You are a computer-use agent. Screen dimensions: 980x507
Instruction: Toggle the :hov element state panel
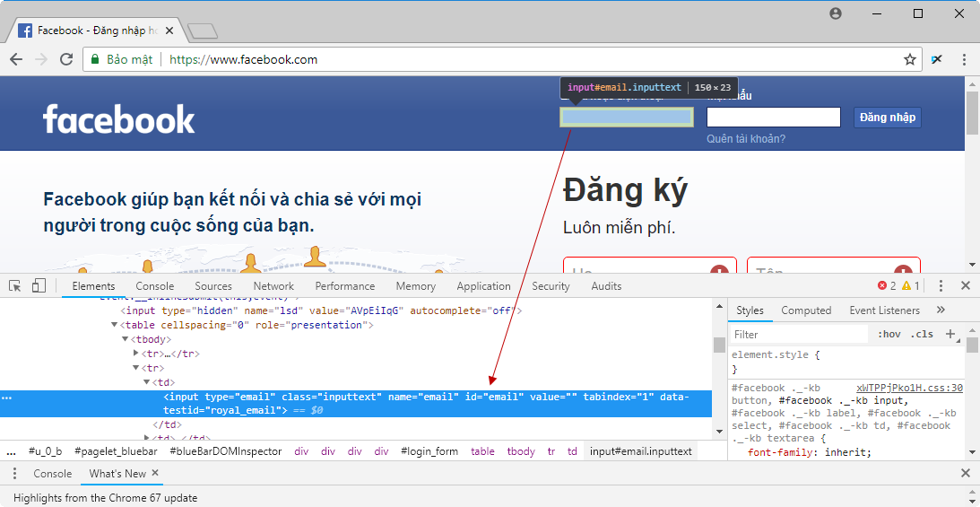(889, 335)
